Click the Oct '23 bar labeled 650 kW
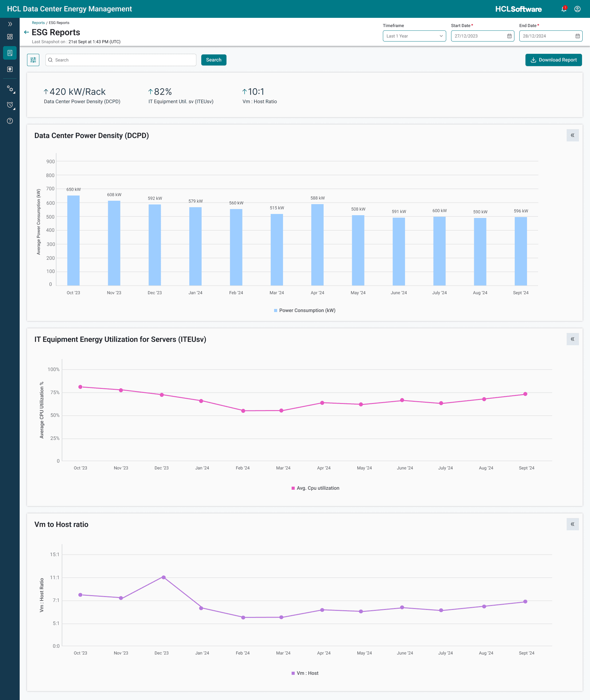Screen dimensions: 590x700 pyautogui.click(x=73, y=240)
